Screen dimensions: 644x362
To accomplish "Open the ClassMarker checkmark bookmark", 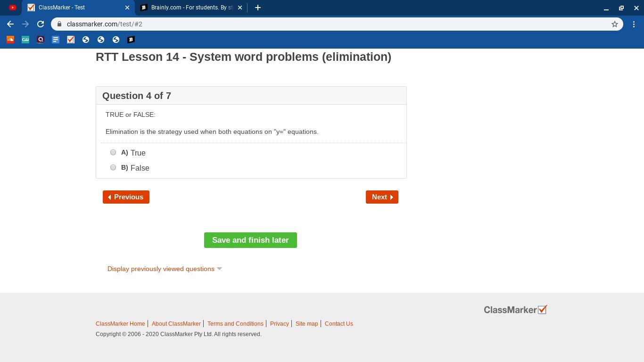I will point(71,40).
